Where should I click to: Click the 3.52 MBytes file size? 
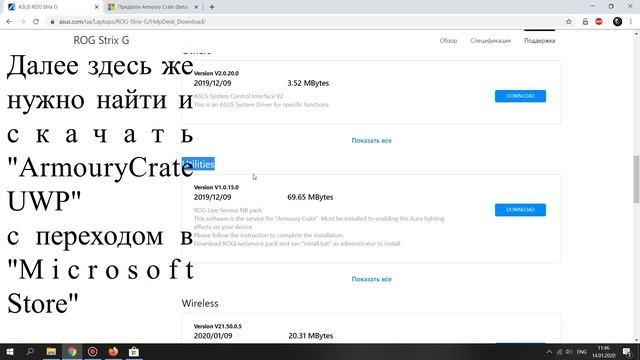click(x=308, y=83)
